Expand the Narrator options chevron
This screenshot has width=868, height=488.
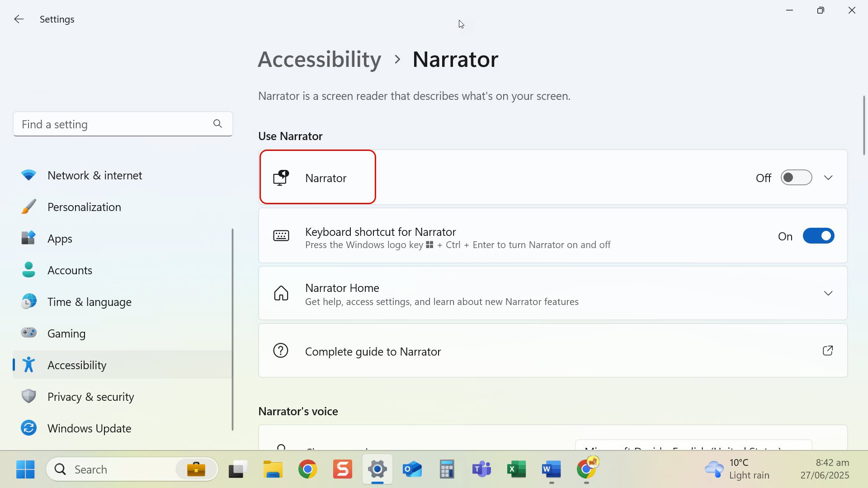[x=828, y=178]
